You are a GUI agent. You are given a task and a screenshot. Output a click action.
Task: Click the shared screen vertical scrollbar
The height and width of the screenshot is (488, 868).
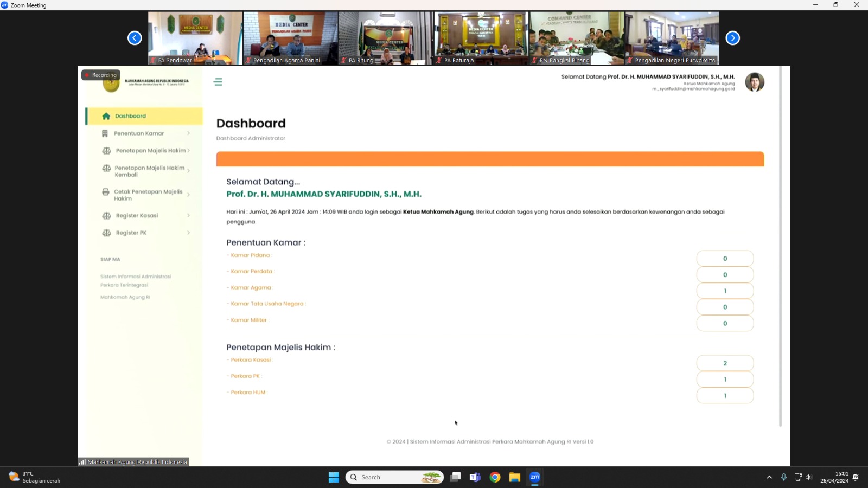tap(781, 244)
